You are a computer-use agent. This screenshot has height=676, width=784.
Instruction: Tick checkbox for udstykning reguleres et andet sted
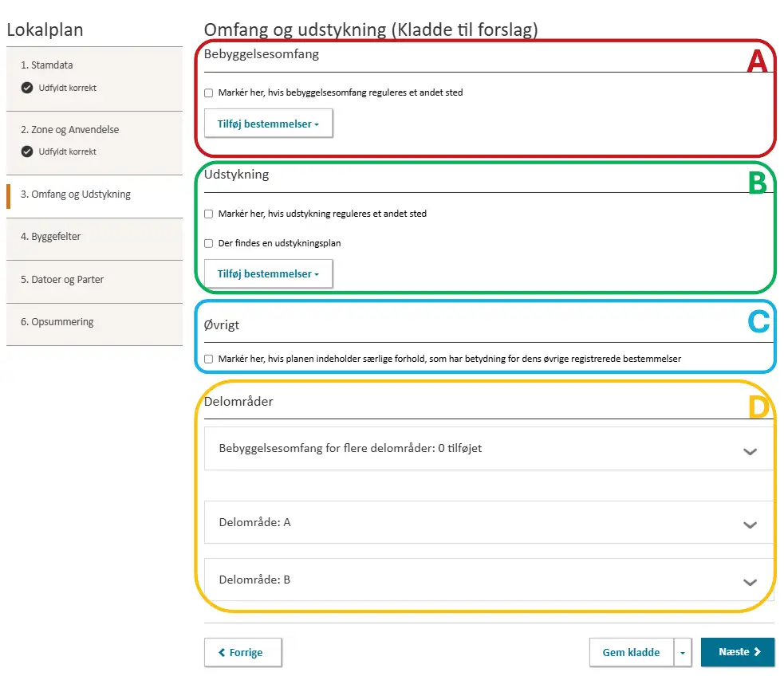pyautogui.click(x=209, y=214)
